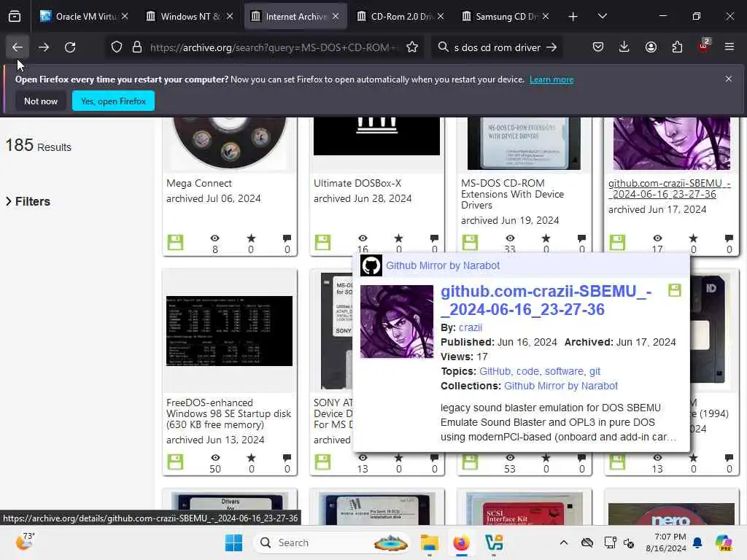Screen dimensions: 747x560
Task: Open a new tab with plus button
Action: click(x=573, y=17)
